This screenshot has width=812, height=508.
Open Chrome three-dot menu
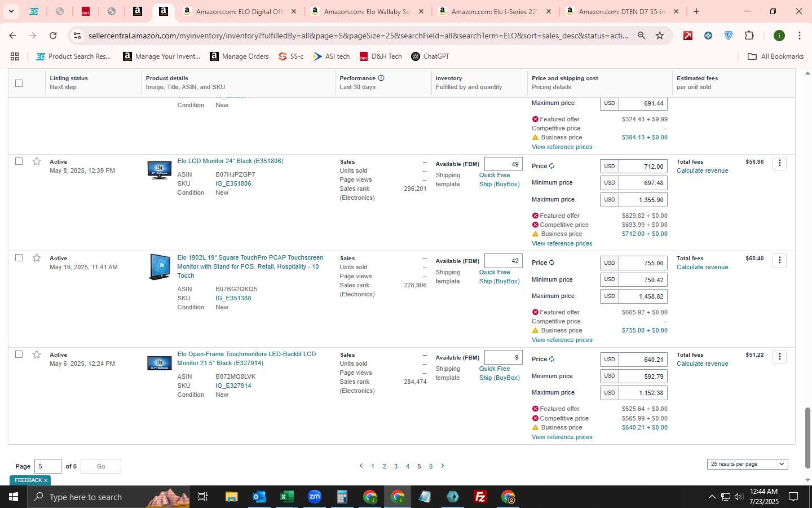[799, 36]
